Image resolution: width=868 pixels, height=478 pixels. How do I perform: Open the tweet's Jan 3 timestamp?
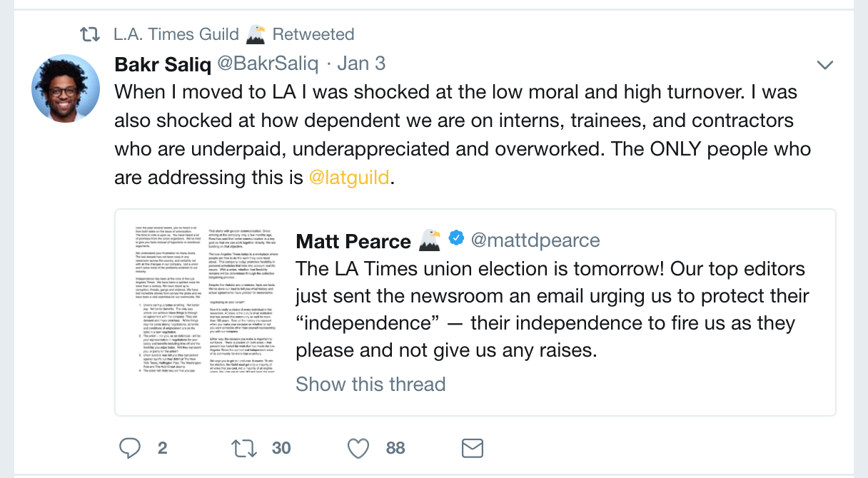(361, 64)
